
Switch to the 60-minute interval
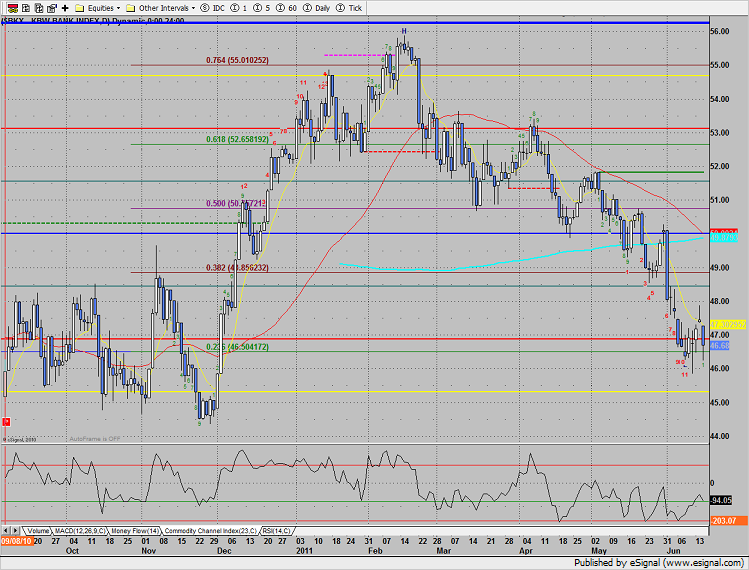point(286,8)
